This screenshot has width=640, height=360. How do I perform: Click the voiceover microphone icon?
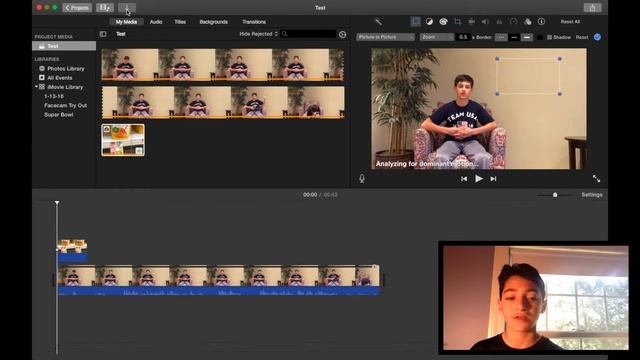pyautogui.click(x=362, y=179)
